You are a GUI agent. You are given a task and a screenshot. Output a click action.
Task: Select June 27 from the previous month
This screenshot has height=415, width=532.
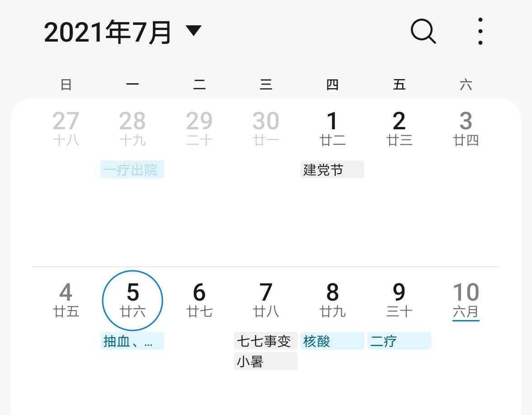click(66, 128)
